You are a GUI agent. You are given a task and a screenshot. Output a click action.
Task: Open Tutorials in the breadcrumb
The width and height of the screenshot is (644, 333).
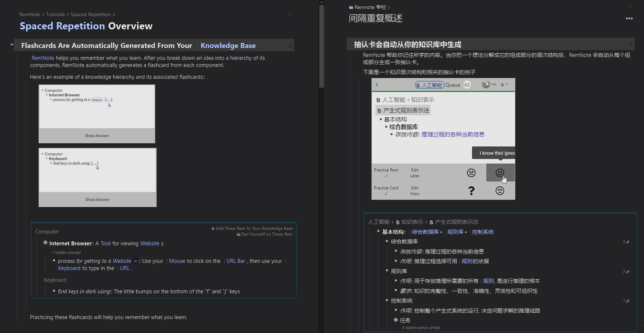pos(55,14)
